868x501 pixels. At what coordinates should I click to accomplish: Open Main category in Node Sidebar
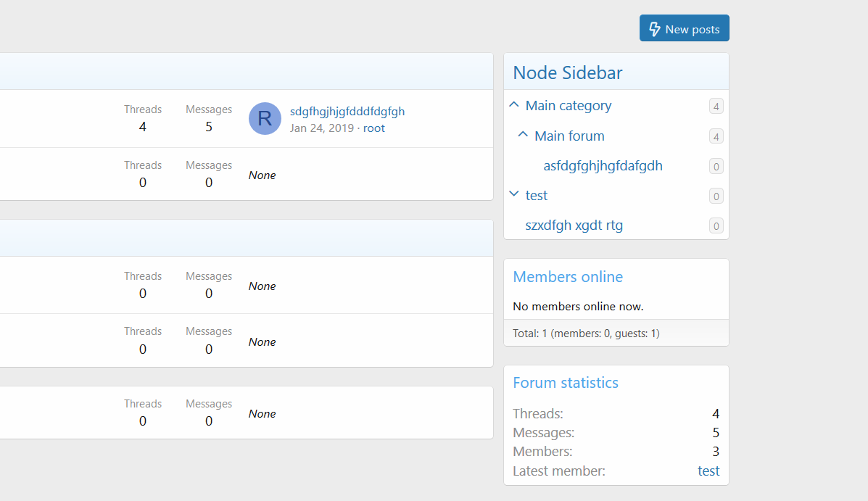568,106
